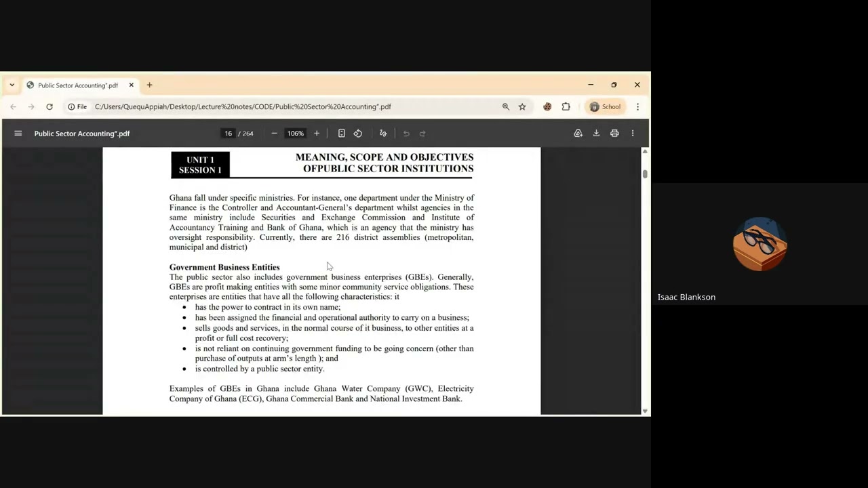The height and width of the screenshot is (488, 868).
Task: Download the PDF file
Action: (x=596, y=134)
